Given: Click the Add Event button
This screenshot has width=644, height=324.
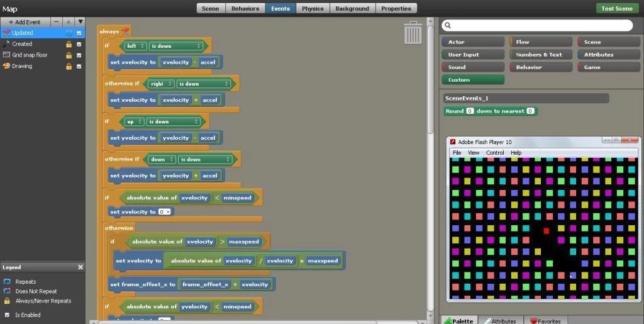Looking at the screenshot, I should coord(25,22).
